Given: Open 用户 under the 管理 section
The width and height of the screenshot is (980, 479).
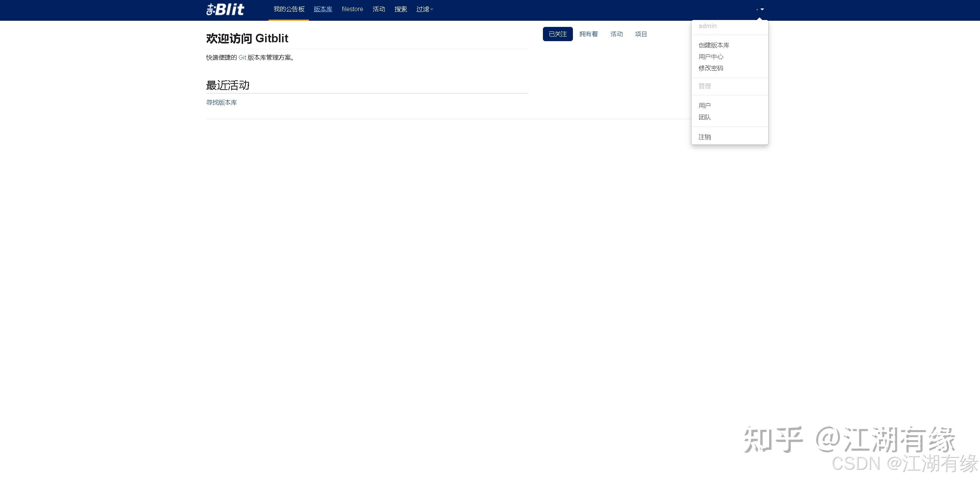Looking at the screenshot, I should tap(704, 105).
